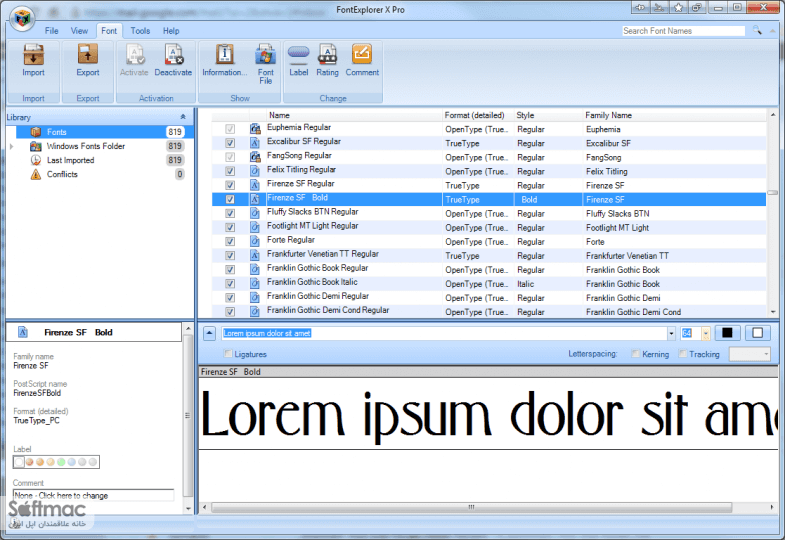Toggle checkbox for Firenze SF Bold
Screen dimensions: 785x540
tap(230, 199)
